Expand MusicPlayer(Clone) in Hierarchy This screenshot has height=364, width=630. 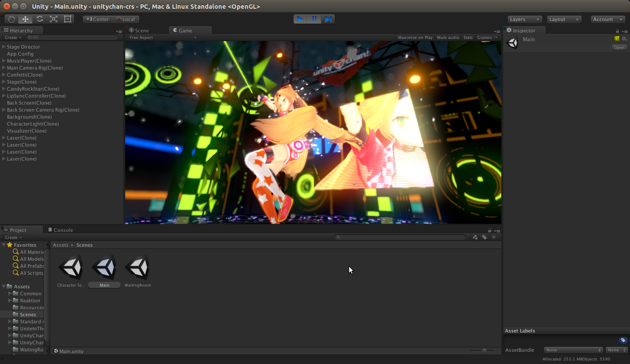click(x=4, y=61)
